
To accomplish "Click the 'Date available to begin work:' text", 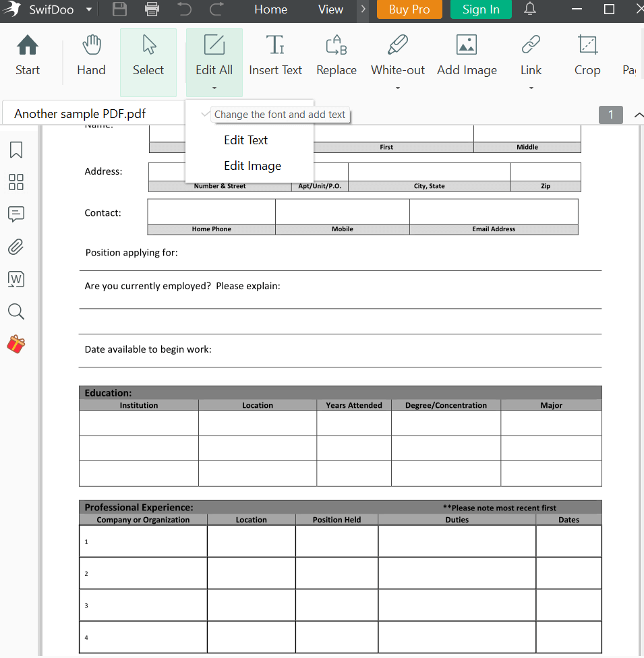I will coord(148,349).
